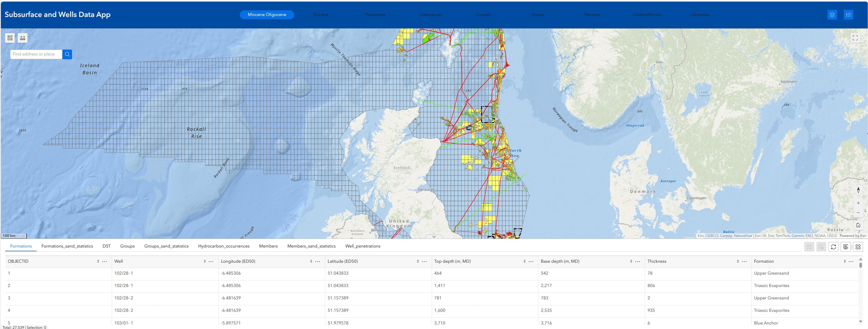The image size is (868, 329).
Task: Select the Eocene period button
Action: point(321,14)
